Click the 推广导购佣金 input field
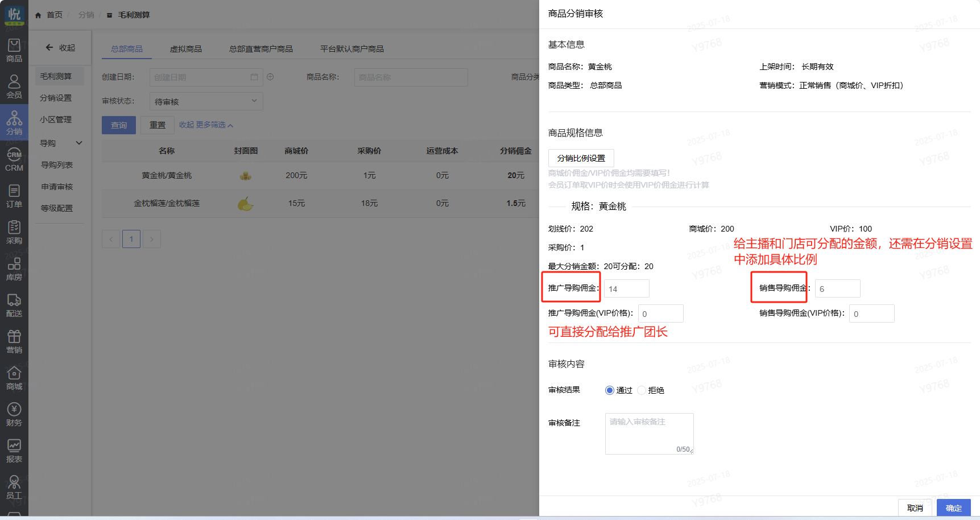The width and height of the screenshot is (980, 520). point(626,289)
